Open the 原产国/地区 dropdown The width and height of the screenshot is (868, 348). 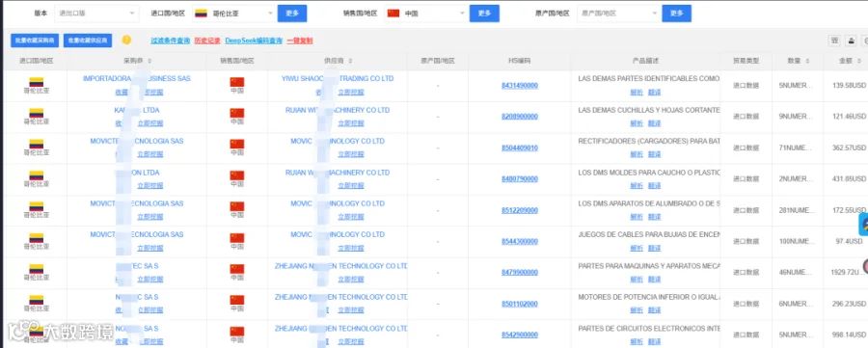(618, 13)
